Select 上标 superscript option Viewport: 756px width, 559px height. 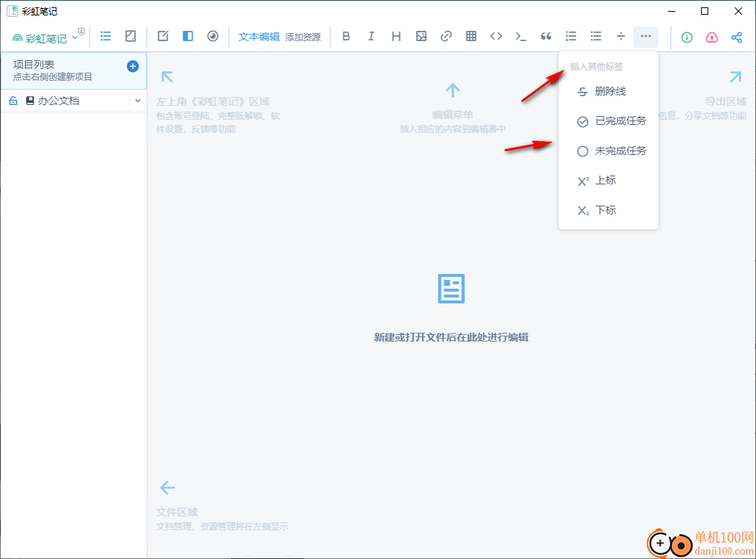click(608, 181)
